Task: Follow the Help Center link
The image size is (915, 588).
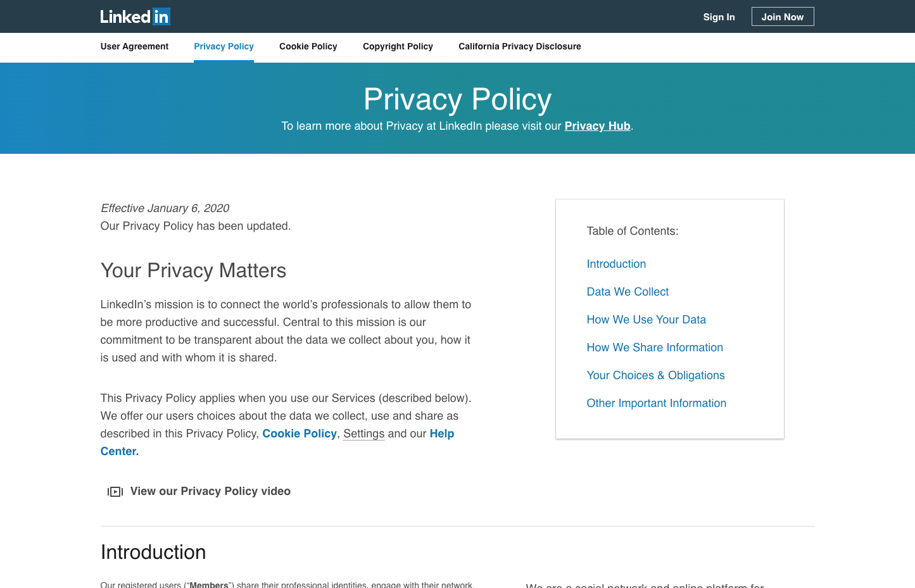Action: tap(441, 434)
